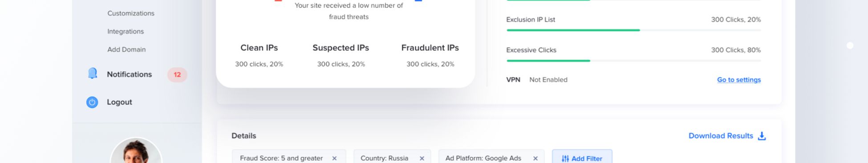Screen dimensions: 868x163
Task: Click the Logout power icon
Action: coord(92,102)
